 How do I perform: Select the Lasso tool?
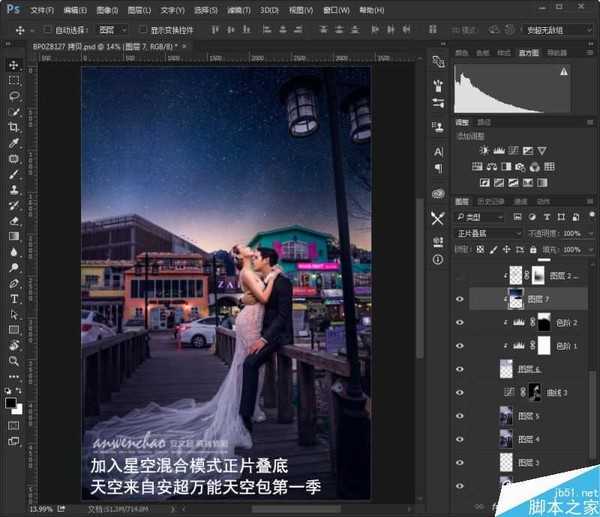pyautogui.click(x=14, y=96)
